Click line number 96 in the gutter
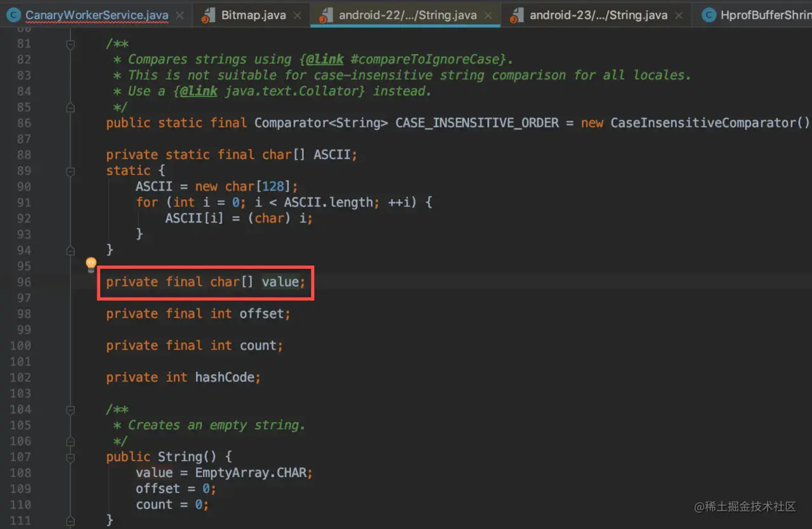The height and width of the screenshot is (529, 812). tap(23, 282)
